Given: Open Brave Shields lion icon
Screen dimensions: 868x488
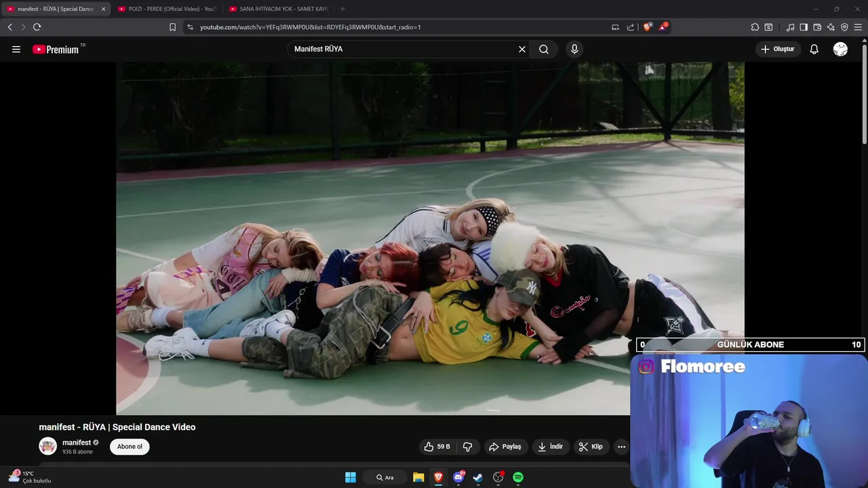Looking at the screenshot, I should click(x=647, y=27).
